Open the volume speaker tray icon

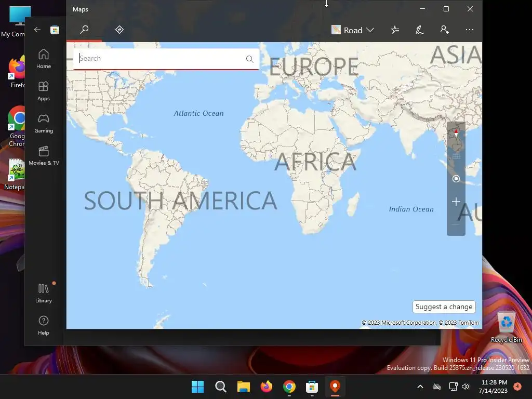465,387
